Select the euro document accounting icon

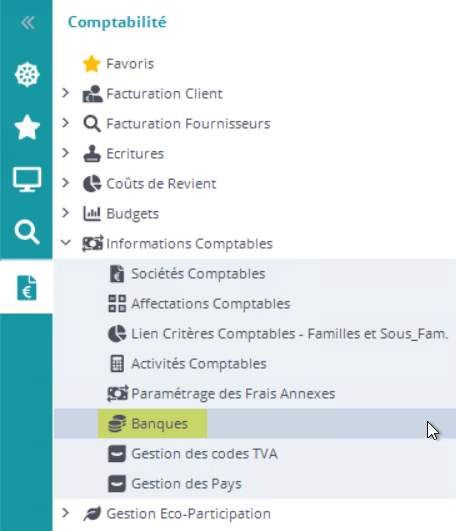pos(27,288)
